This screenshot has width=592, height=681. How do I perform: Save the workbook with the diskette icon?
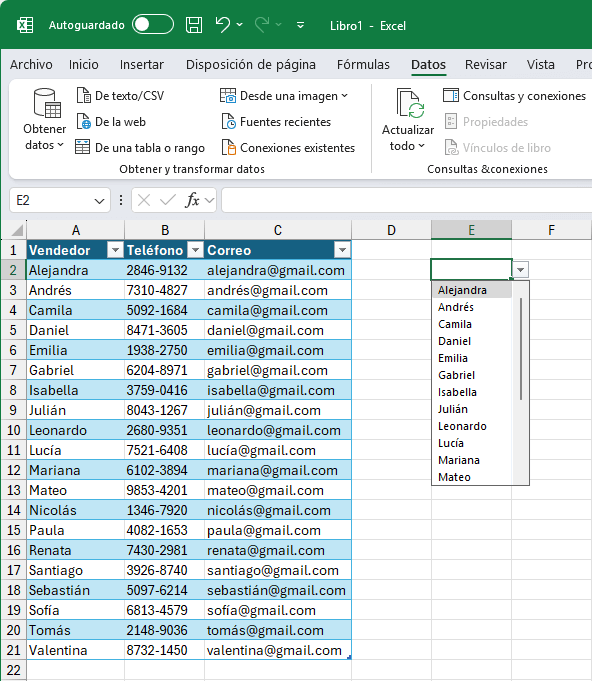click(x=194, y=25)
